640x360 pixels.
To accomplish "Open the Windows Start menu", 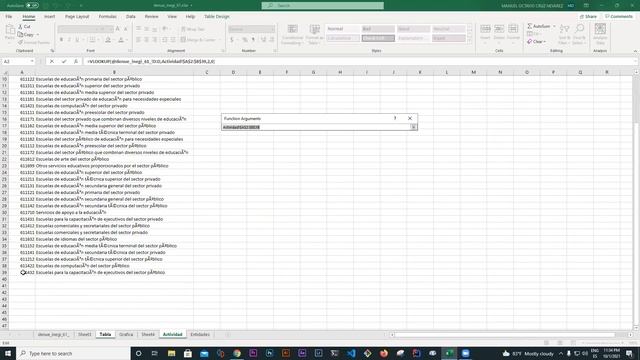I will tap(8, 353).
